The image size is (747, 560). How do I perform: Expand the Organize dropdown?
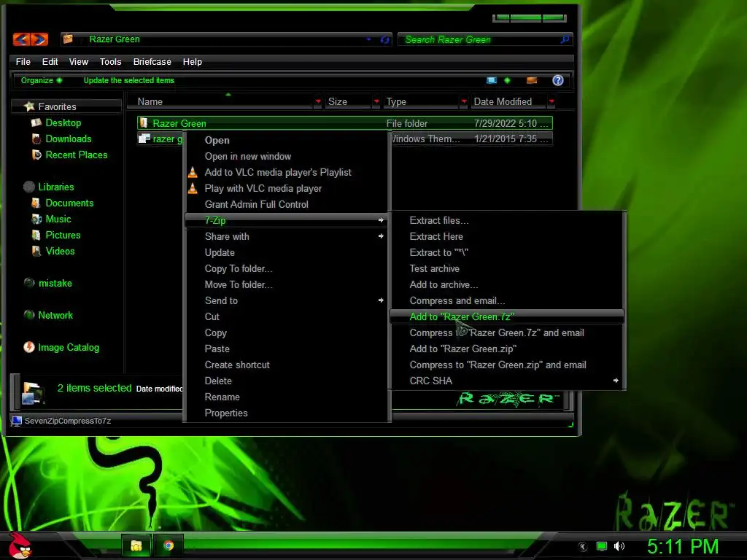point(42,80)
